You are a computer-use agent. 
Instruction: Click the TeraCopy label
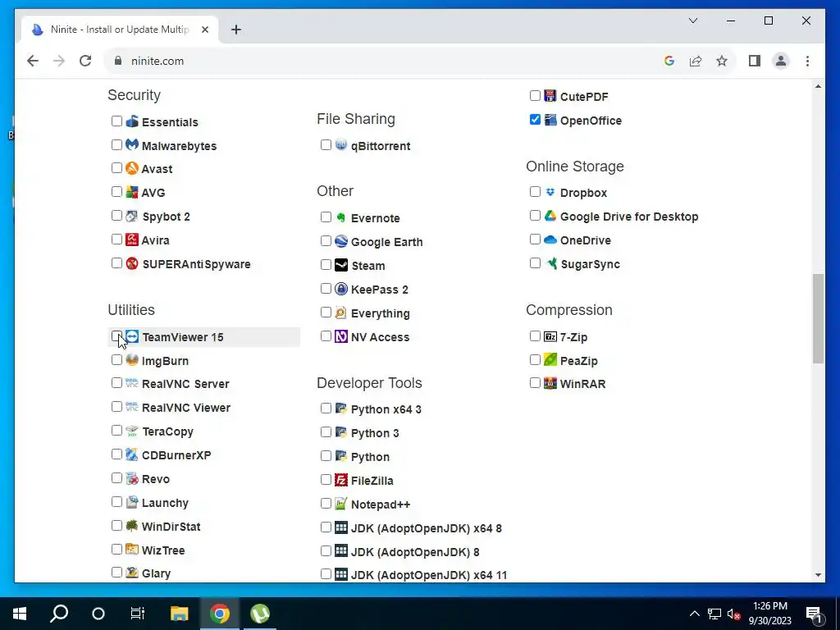point(167,431)
